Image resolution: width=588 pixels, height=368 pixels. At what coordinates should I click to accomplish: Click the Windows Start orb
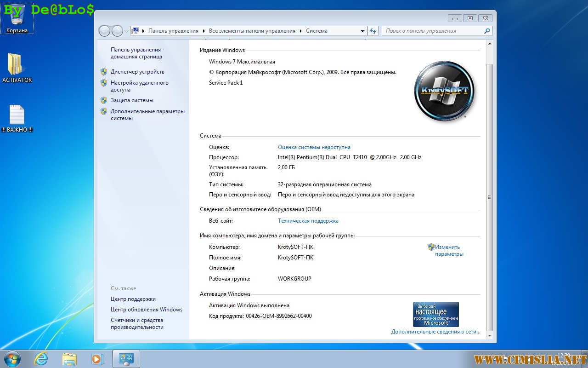pyautogui.click(x=12, y=359)
